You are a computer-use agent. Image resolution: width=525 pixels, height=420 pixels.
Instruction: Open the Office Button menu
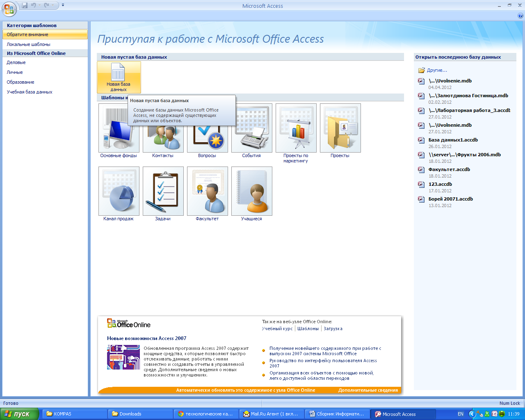(x=9, y=8)
